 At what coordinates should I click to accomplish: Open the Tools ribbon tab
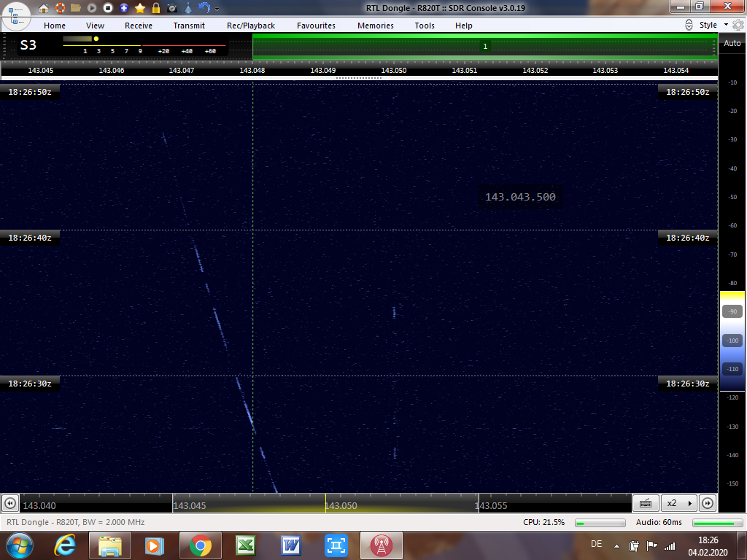click(425, 26)
